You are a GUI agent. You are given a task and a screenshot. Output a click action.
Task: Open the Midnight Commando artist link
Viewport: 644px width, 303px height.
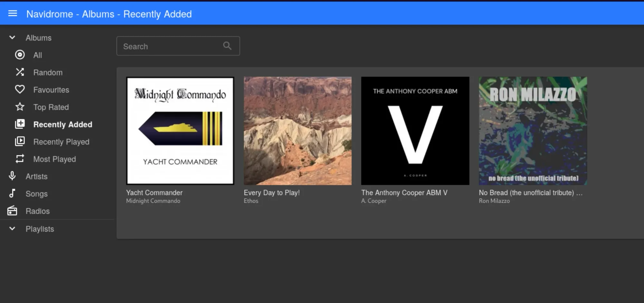coord(153,201)
